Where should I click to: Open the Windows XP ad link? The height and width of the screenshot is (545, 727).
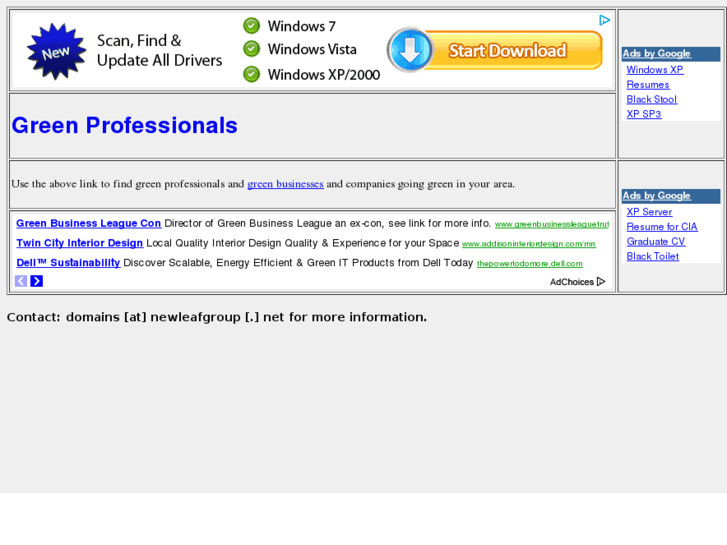pos(655,70)
